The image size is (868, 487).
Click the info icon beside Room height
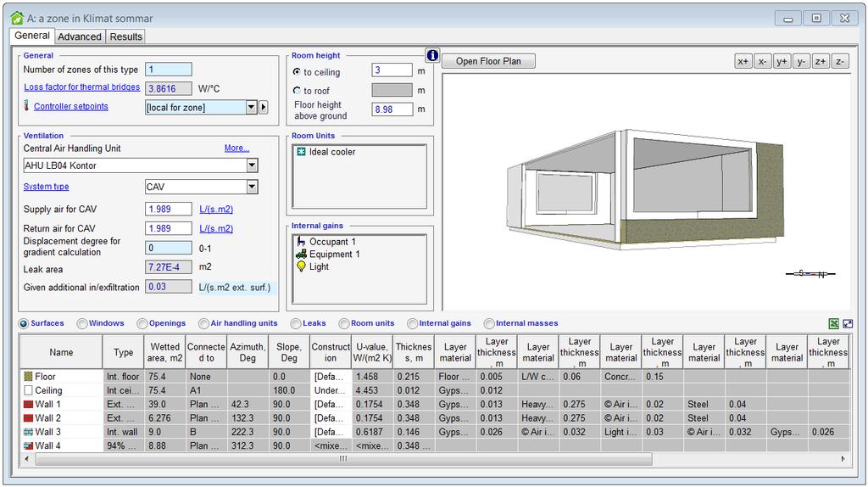click(x=432, y=55)
